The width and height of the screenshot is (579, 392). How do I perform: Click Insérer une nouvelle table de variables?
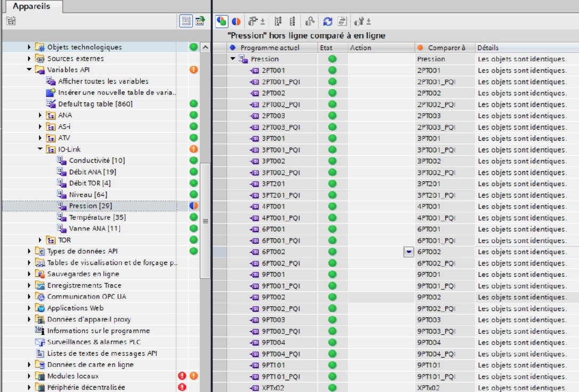[117, 93]
